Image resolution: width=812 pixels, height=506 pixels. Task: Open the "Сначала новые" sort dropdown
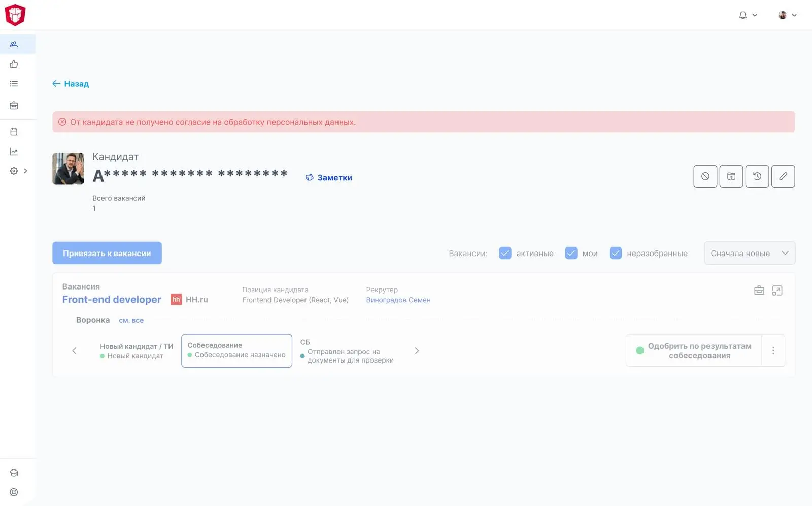[x=749, y=253]
